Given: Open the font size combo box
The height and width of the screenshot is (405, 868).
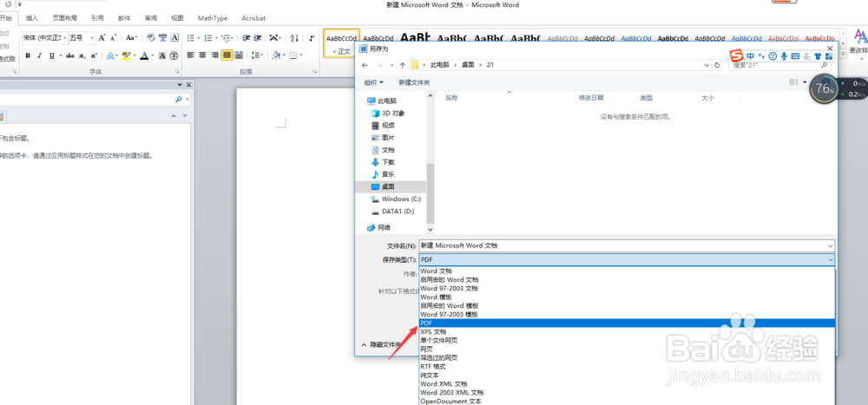Looking at the screenshot, I should [82, 37].
